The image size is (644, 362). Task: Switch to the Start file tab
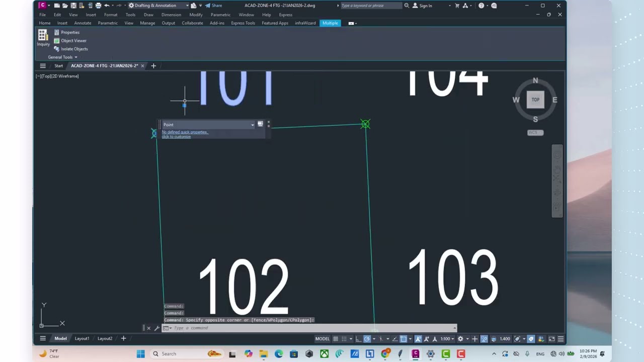59,66
